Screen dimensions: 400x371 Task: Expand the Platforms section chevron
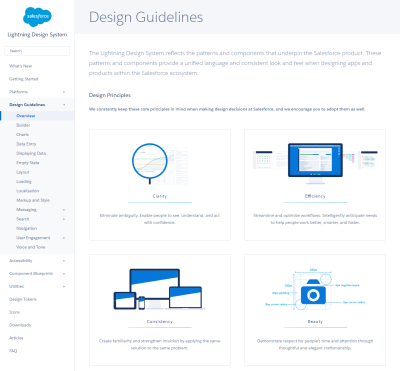point(64,92)
